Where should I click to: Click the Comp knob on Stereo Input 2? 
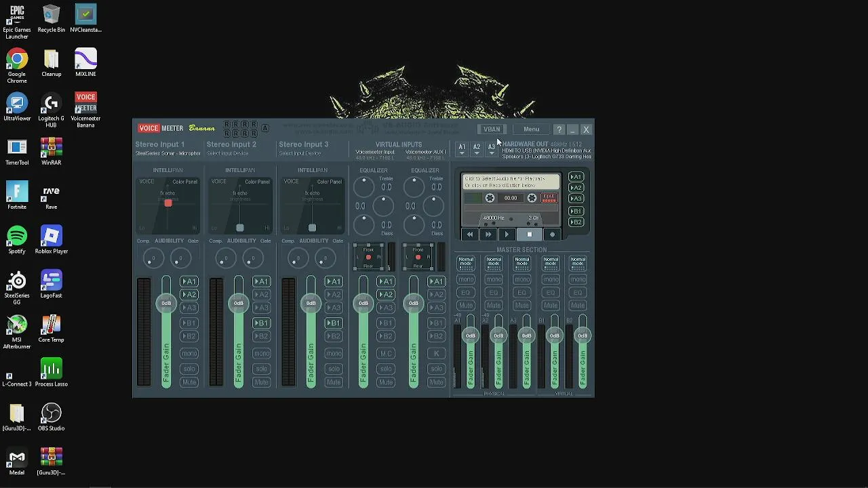(x=225, y=258)
